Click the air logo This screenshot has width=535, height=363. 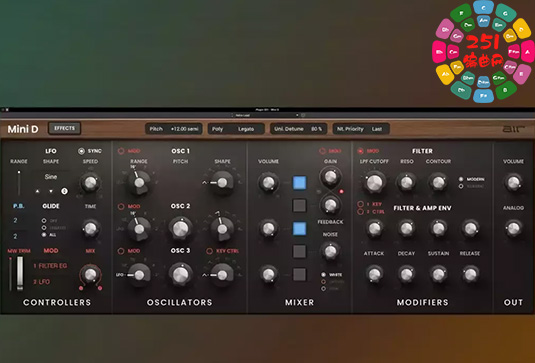[514, 129]
